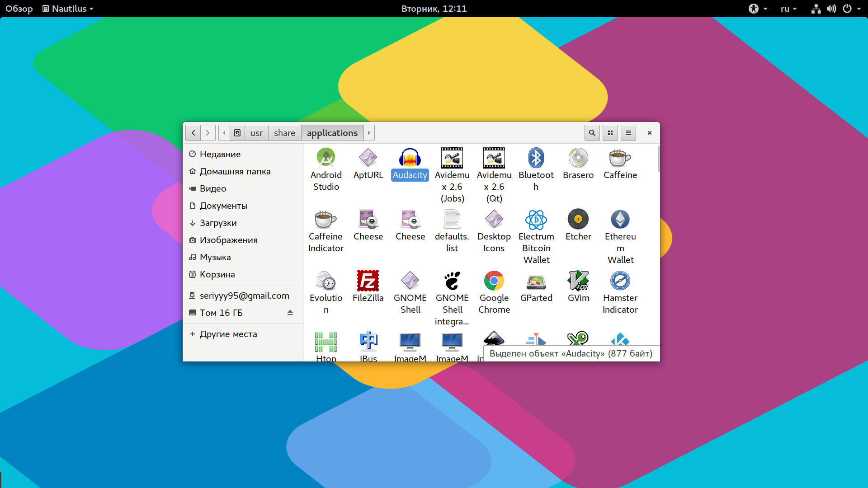
Task: Open the hamburger options menu
Action: click(628, 133)
